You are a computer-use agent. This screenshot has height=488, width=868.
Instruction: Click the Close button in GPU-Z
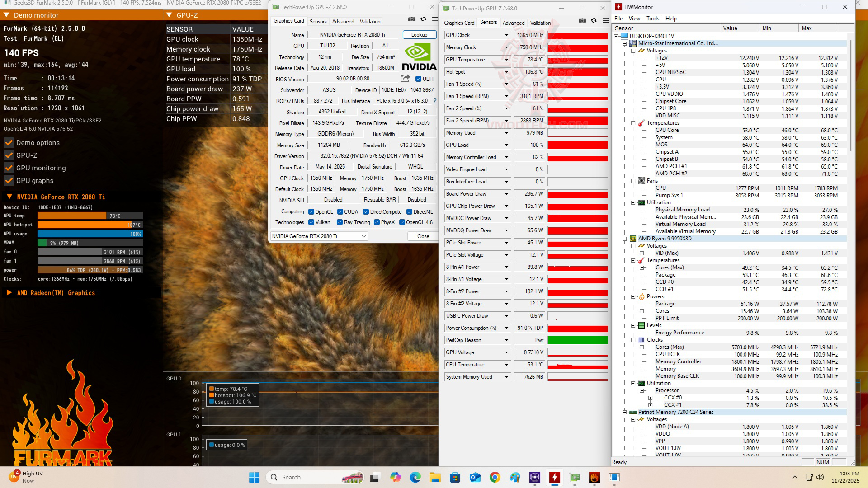pos(423,236)
